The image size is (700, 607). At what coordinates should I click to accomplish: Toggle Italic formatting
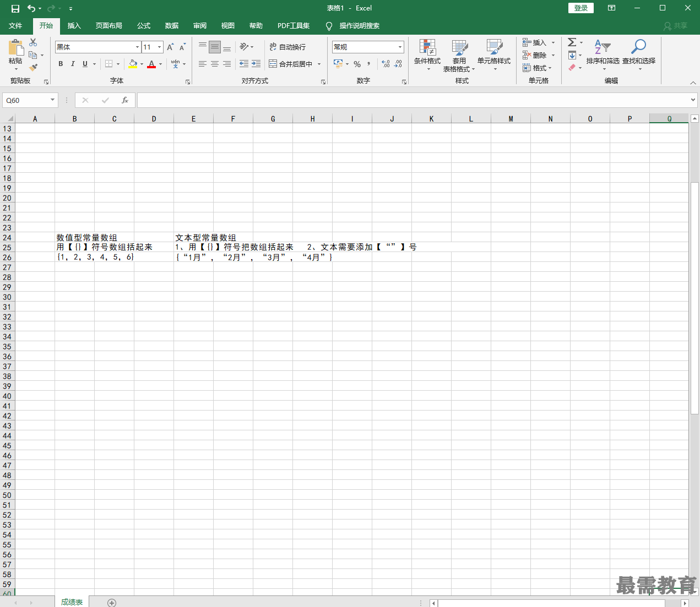coord(73,64)
